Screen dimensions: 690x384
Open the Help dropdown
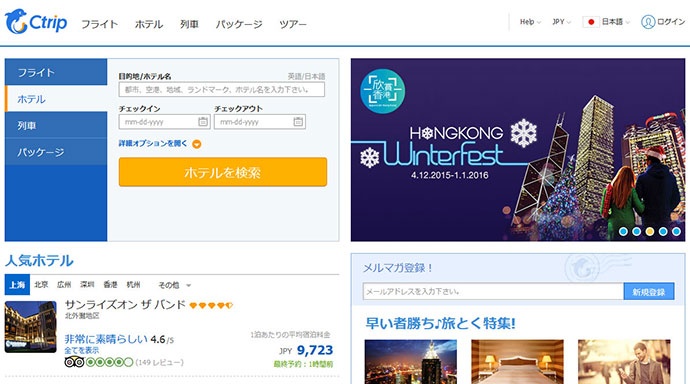(530, 22)
